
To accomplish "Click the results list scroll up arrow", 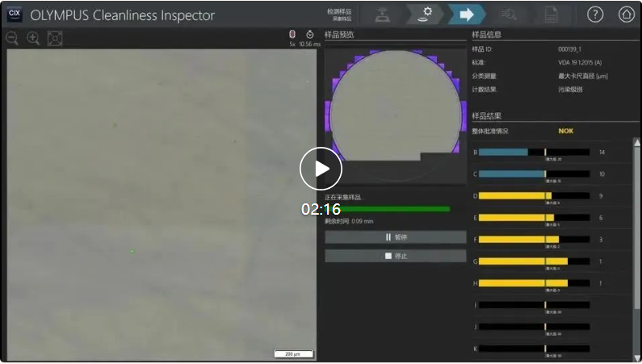I will [636, 142].
